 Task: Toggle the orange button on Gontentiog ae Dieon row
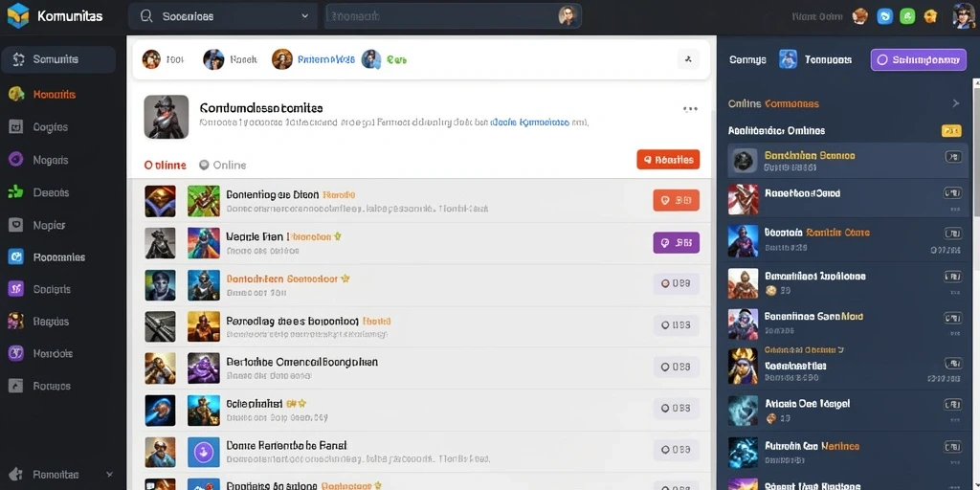click(677, 200)
